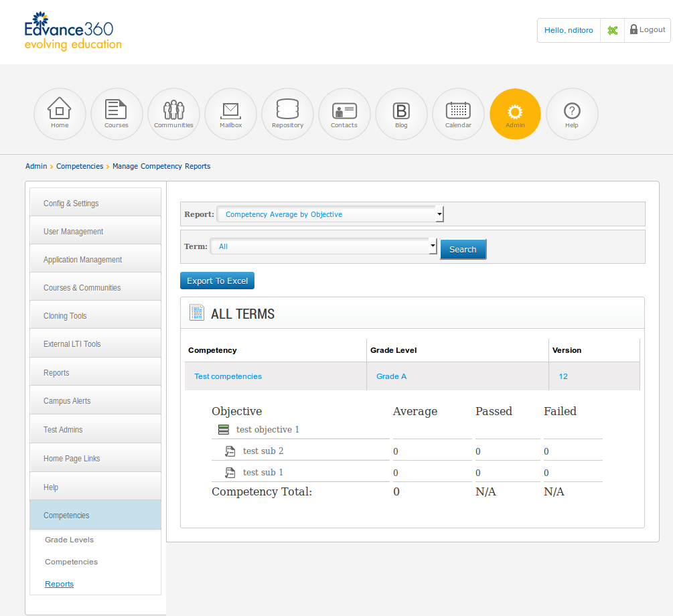Click Competencies in the breadcrumb
673x616 pixels.
80,166
